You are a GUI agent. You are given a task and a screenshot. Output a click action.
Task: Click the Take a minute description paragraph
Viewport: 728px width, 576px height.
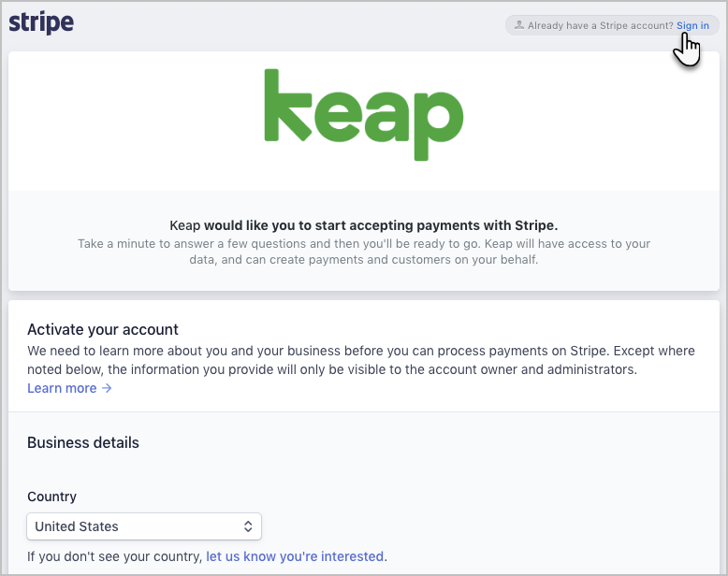pos(364,252)
